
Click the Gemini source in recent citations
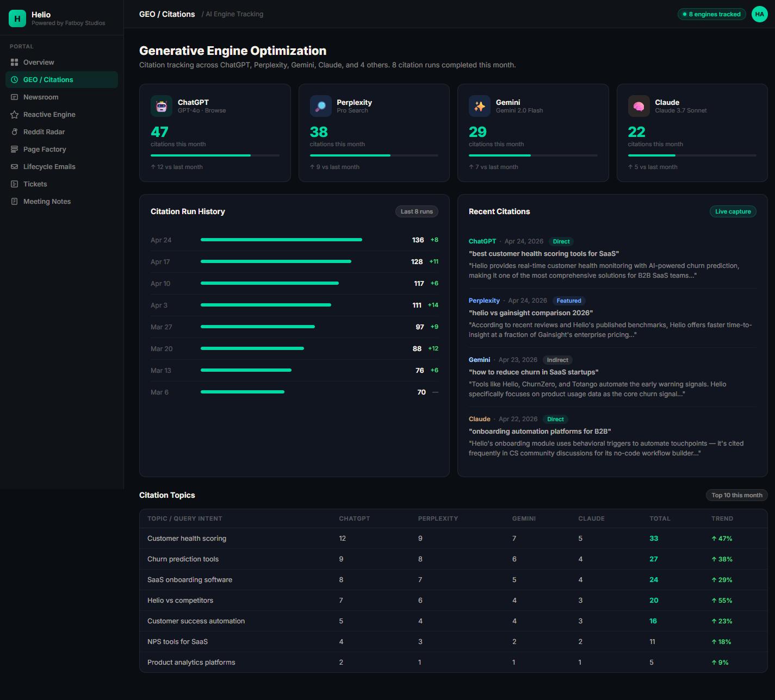479,360
